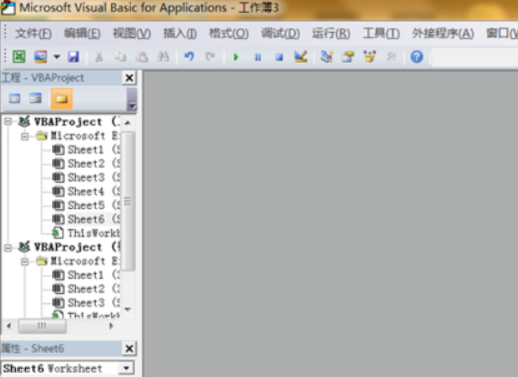Click project tree scroll up arrow
Image resolution: width=518 pixels, height=377 pixels.
pyautogui.click(x=128, y=123)
